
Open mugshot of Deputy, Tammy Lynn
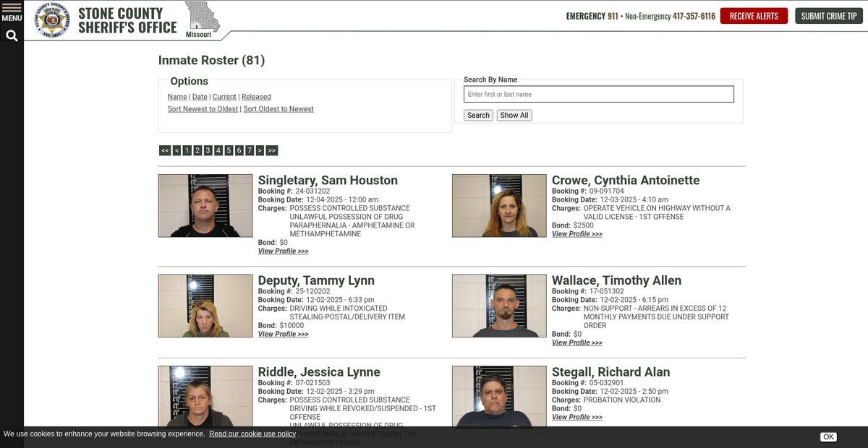[x=205, y=306]
